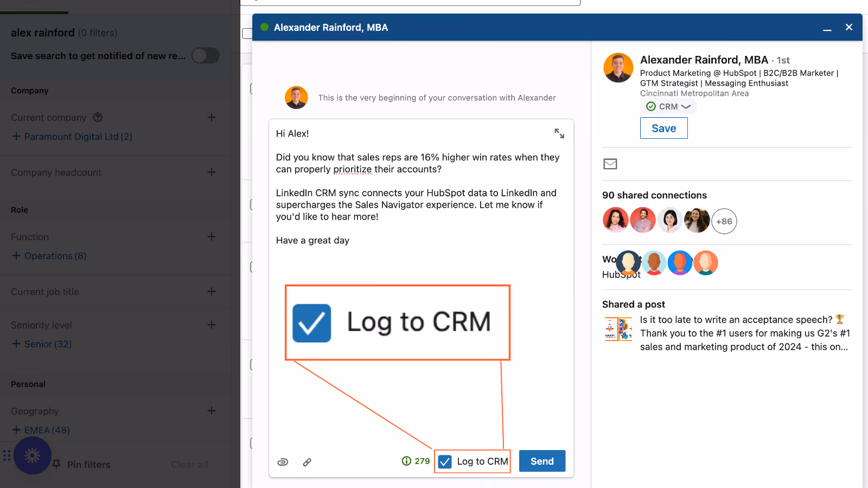The height and width of the screenshot is (488, 868).
Task: Open Alexander's profile photo in the right panel
Action: (618, 68)
